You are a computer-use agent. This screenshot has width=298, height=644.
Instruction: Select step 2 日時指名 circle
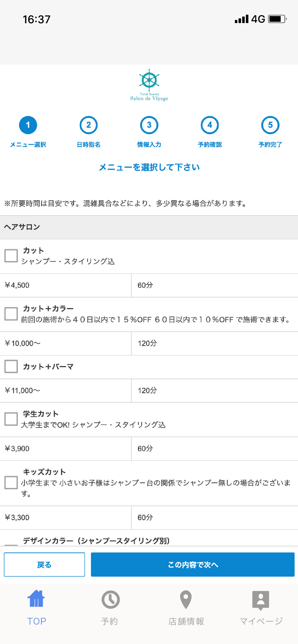point(88,125)
